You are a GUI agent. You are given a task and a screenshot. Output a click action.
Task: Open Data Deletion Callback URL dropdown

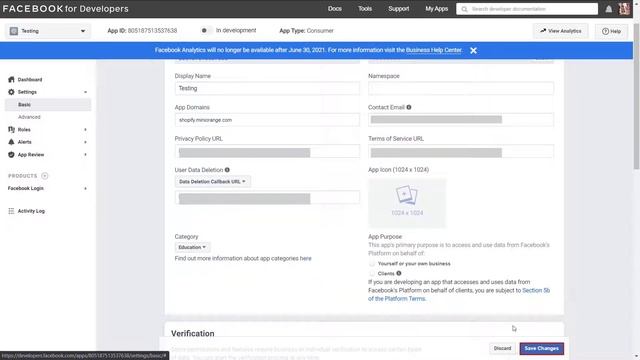pos(213,182)
